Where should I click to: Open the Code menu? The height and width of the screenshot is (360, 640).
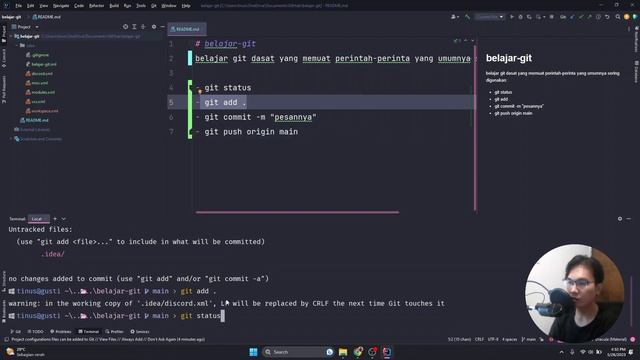[x=79, y=6]
